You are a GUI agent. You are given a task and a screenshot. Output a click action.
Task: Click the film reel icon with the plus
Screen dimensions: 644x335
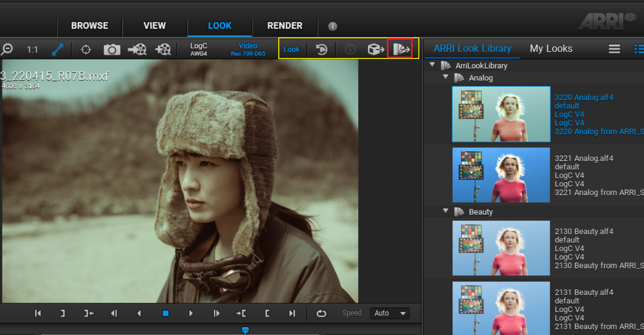point(163,49)
